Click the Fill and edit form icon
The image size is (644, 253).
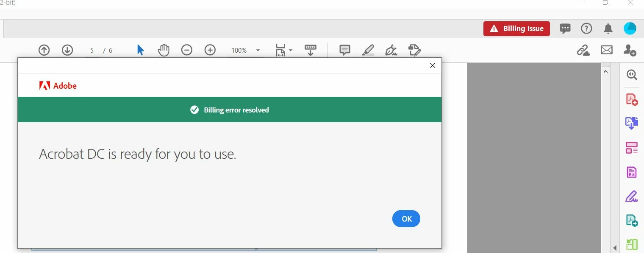click(x=414, y=50)
